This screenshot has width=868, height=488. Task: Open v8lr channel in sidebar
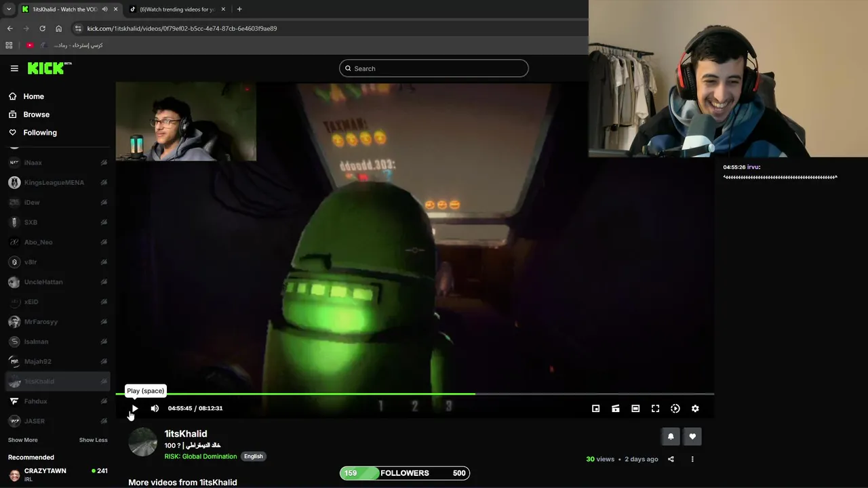57,262
